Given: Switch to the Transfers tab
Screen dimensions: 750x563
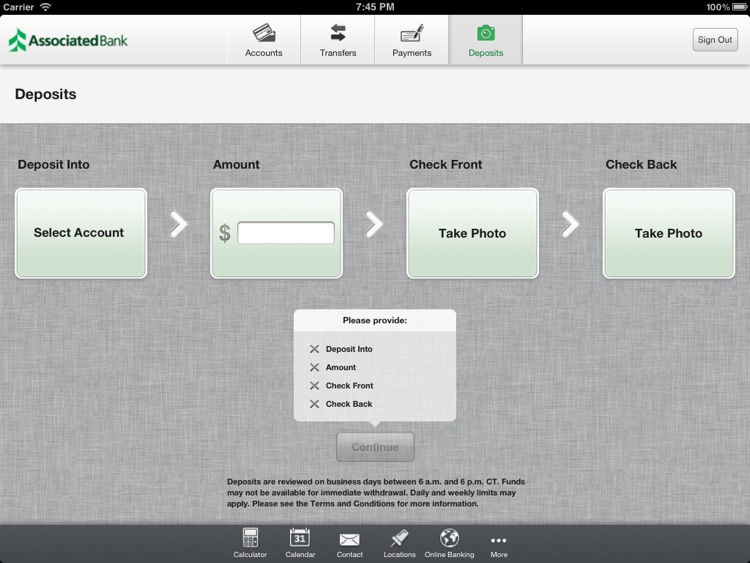Looking at the screenshot, I should pos(338,40).
